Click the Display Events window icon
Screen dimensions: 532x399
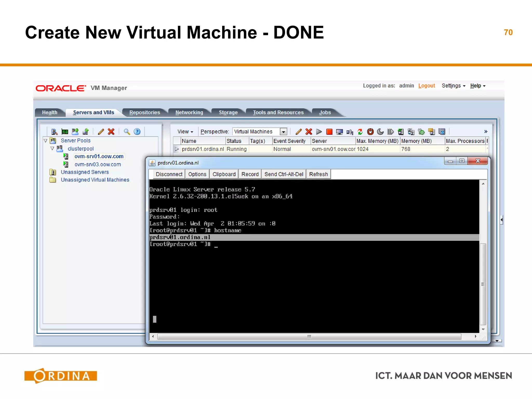pyautogui.click(x=442, y=132)
